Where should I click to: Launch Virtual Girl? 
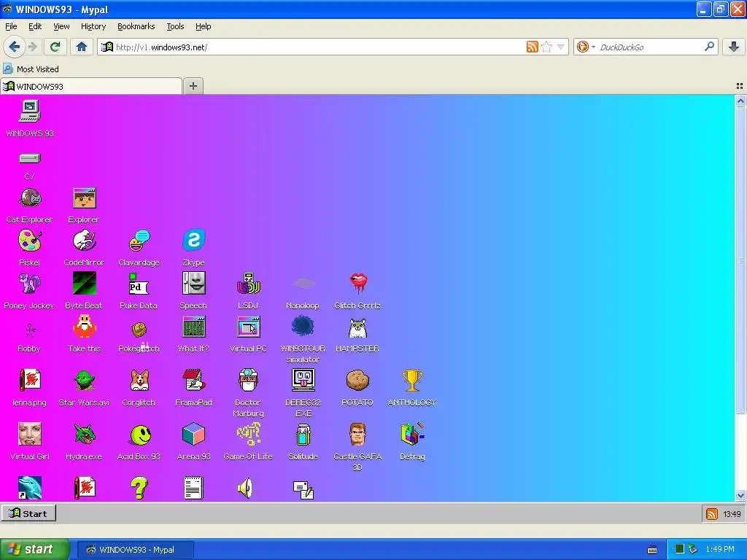tap(29, 441)
